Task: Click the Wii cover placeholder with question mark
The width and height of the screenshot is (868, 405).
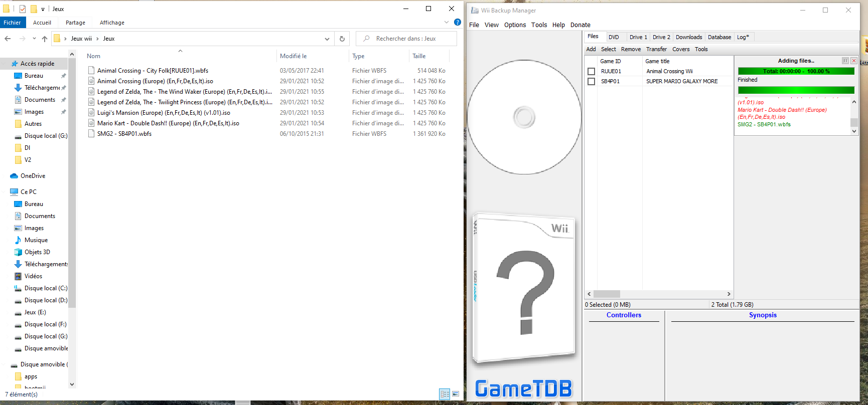Action: click(x=524, y=288)
